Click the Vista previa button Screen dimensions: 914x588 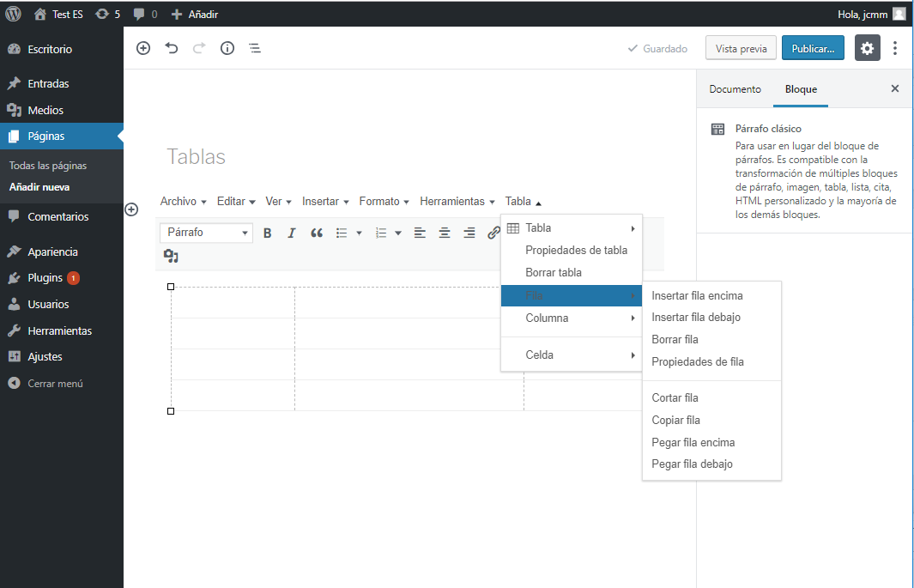click(x=741, y=49)
